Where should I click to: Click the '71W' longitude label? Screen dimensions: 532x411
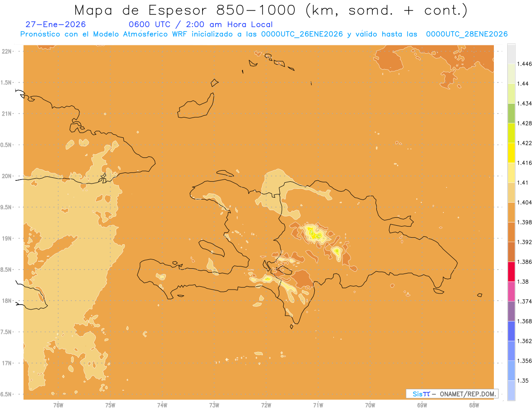(318, 405)
